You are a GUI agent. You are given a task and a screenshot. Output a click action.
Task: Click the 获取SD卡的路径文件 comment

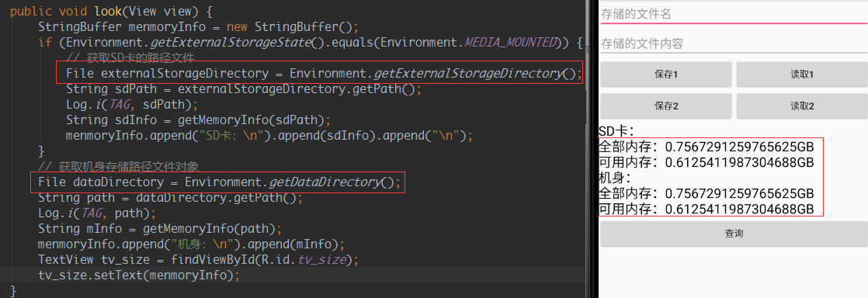[x=130, y=57]
